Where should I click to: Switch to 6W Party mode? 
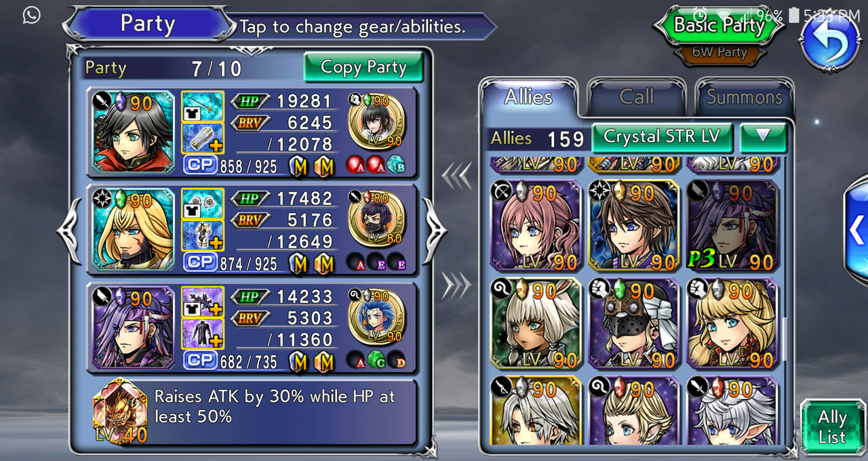click(x=719, y=53)
